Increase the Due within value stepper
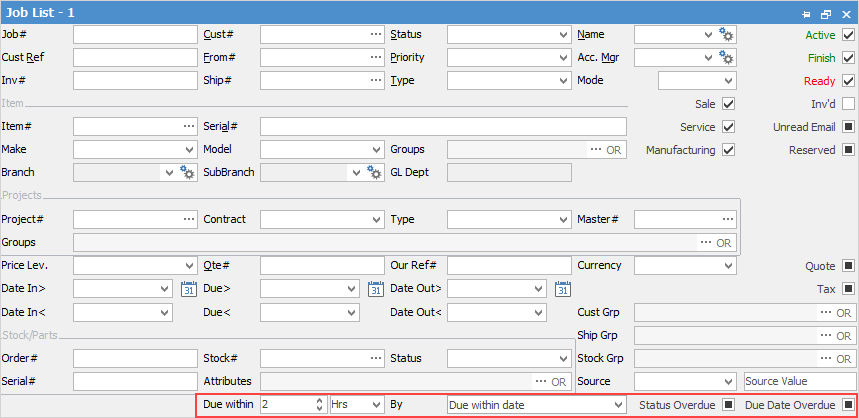 tap(319, 401)
